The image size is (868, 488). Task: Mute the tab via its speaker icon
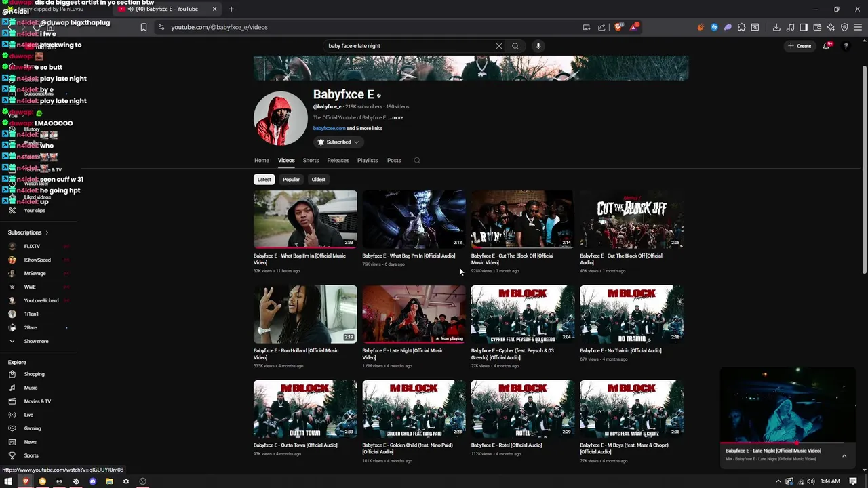[130, 9]
